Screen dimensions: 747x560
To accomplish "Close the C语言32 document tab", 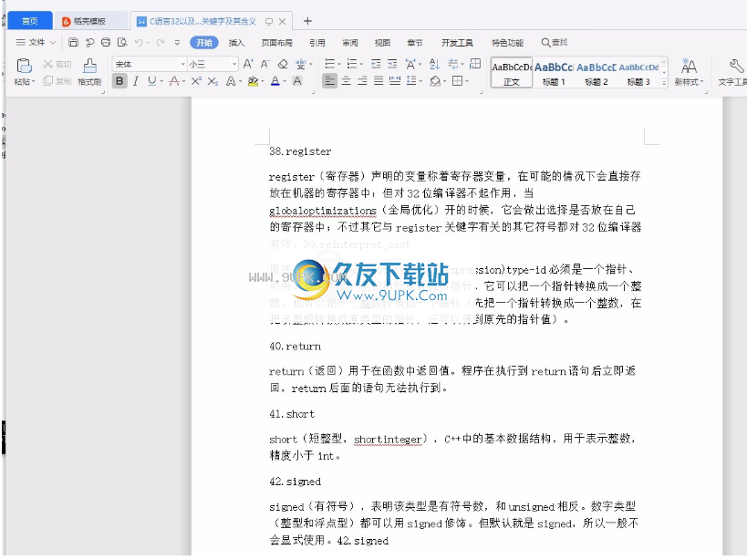I will coord(283,21).
